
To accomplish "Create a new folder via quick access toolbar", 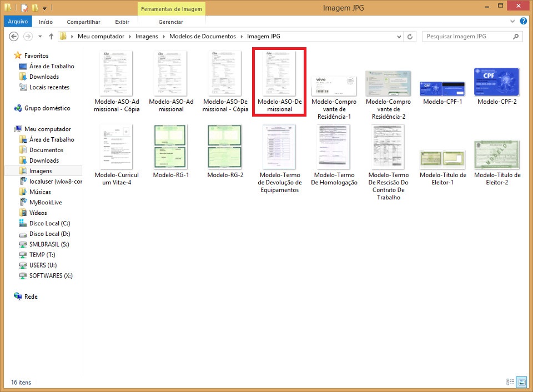I will coord(35,8).
